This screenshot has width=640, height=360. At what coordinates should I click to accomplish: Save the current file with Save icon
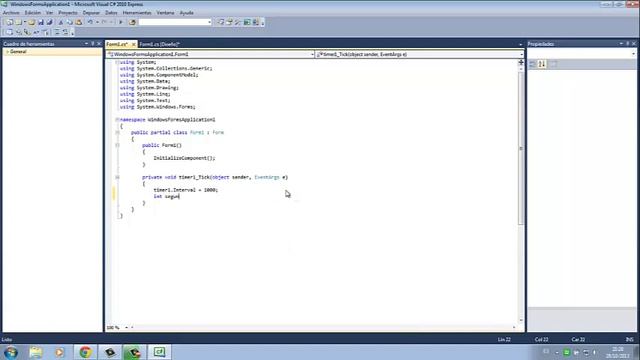41,22
